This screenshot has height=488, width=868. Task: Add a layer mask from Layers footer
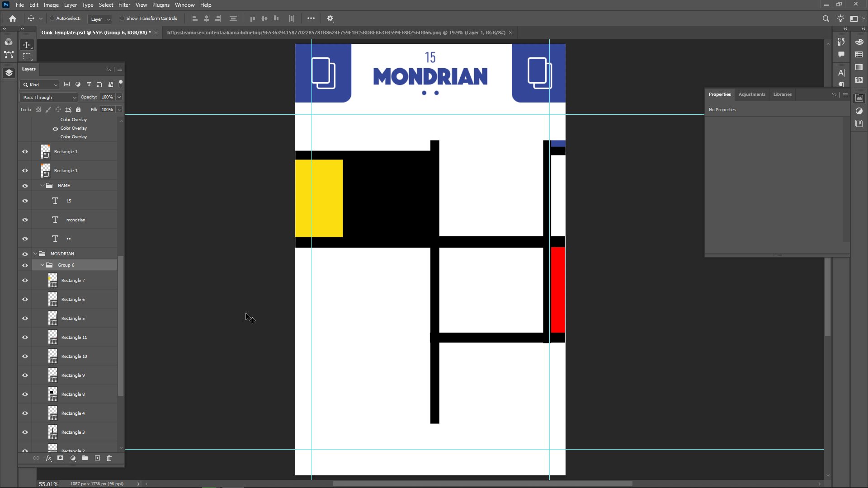(60, 458)
